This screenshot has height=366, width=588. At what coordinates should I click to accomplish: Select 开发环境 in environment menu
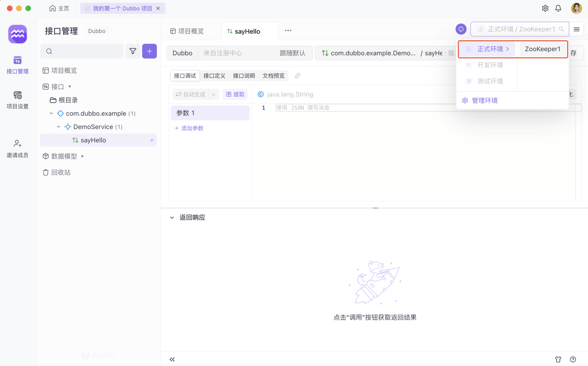490,65
